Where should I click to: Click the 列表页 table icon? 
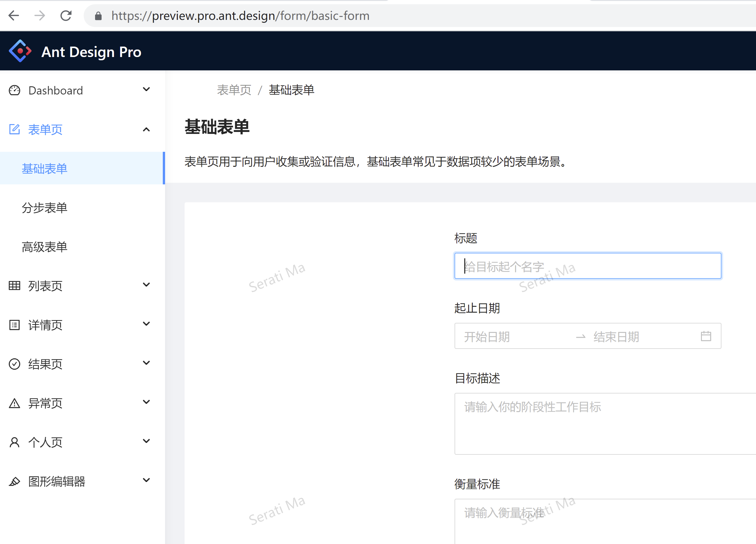[14, 286]
